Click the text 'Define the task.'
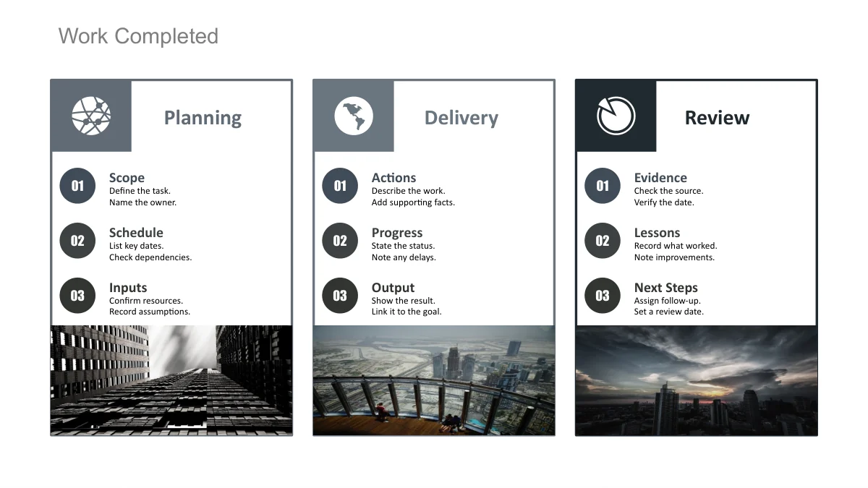The height and width of the screenshot is (488, 868). pos(140,191)
